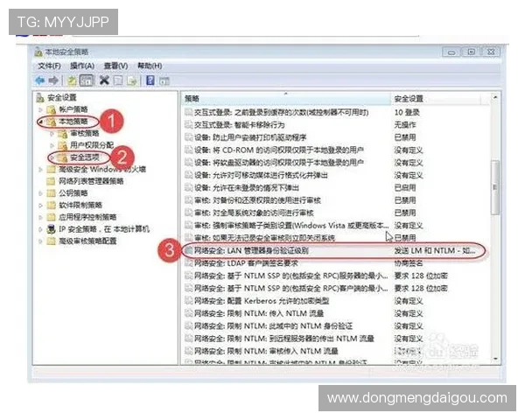Open Help via the question mark icon
Viewport: 525px width, 420px height.
click(x=150, y=80)
